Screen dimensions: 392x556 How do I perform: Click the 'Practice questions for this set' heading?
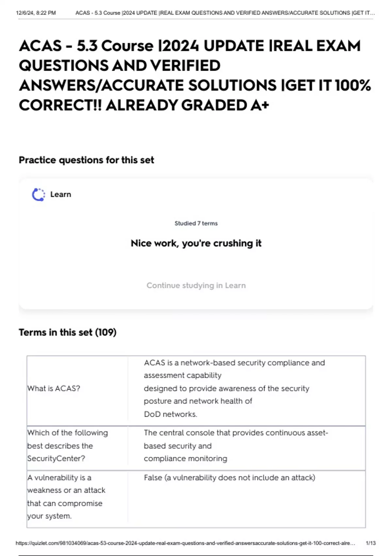pos(86,160)
